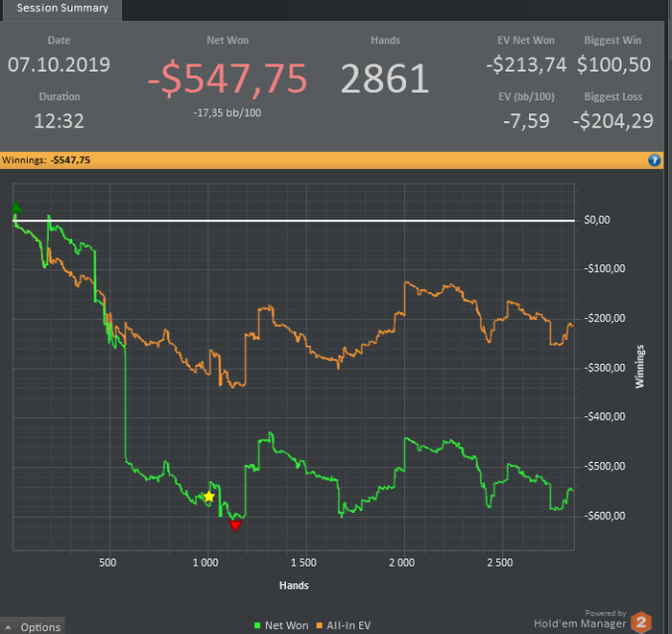Click the -17,35 bb/100 text
The height and width of the screenshot is (634, 672).
pyautogui.click(x=228, y=112)
